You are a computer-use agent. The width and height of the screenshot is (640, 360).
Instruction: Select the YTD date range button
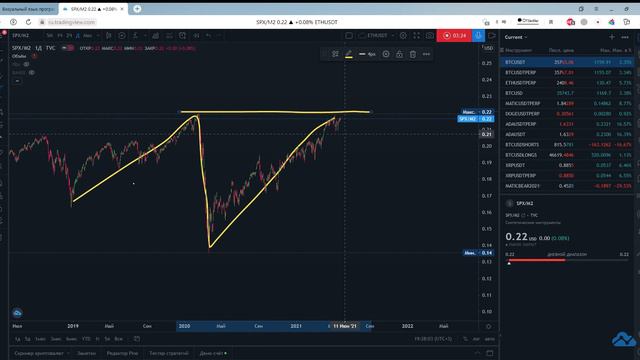click(86, 339)
